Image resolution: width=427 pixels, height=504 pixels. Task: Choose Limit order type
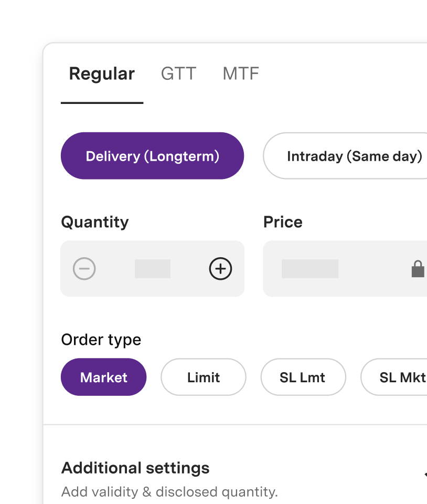tap(204, 377)
